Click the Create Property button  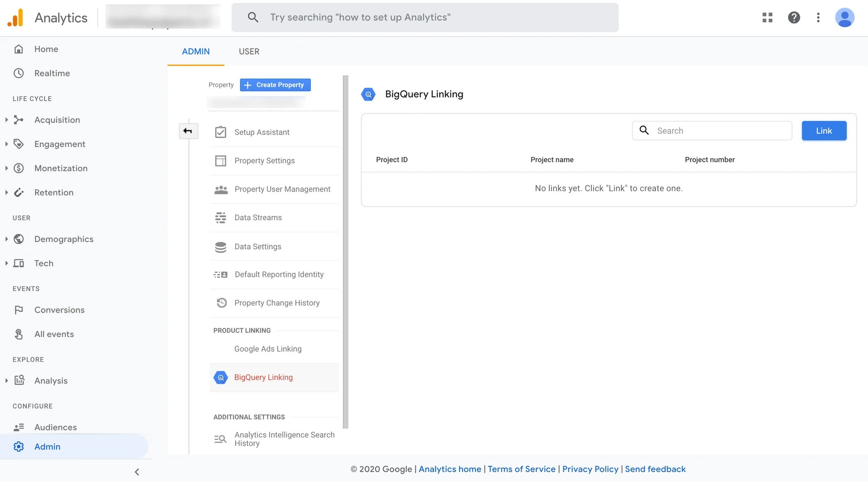click(275, 85)
